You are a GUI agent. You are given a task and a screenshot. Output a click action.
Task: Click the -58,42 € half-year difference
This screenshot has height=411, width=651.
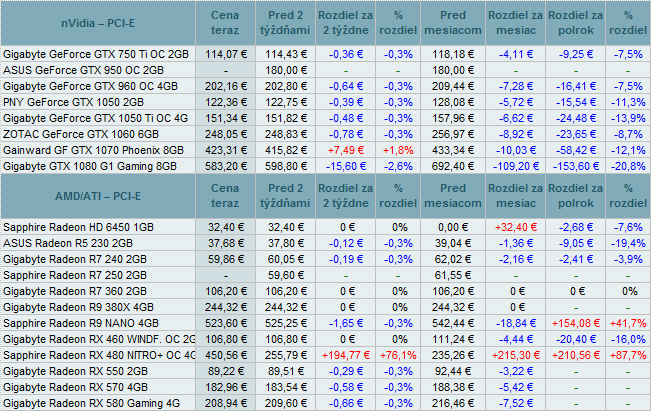(576, 150)
